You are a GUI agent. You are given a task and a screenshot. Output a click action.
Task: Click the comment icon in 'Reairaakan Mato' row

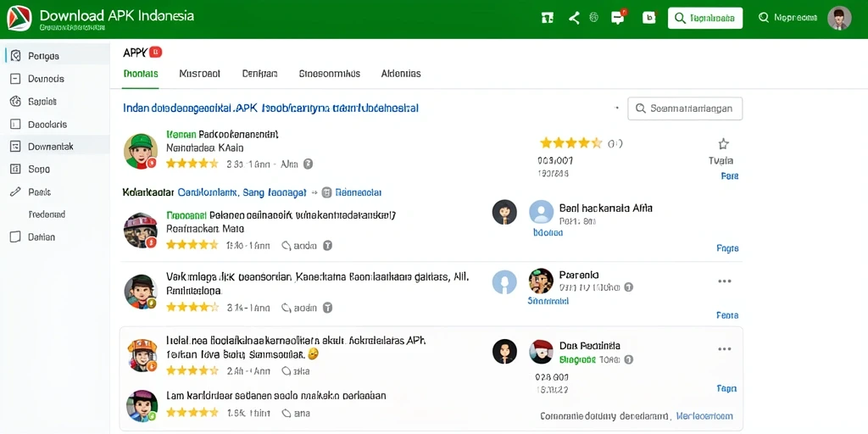coord(287,245)
